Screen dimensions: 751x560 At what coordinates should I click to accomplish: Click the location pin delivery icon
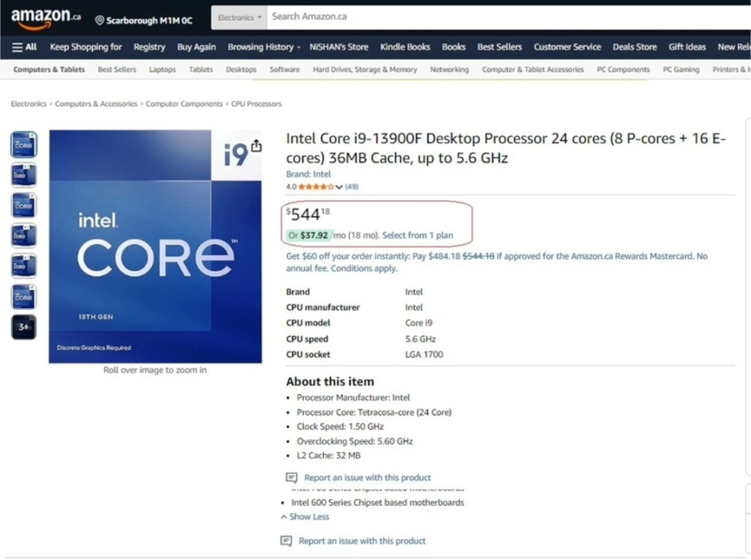[x=100, y=20]
